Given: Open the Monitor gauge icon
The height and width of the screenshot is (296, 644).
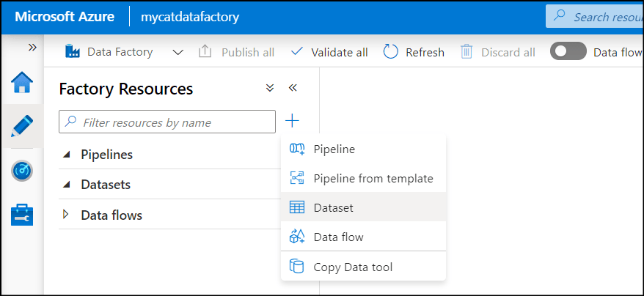Looking at the screenshot, I should coord(22,171).
